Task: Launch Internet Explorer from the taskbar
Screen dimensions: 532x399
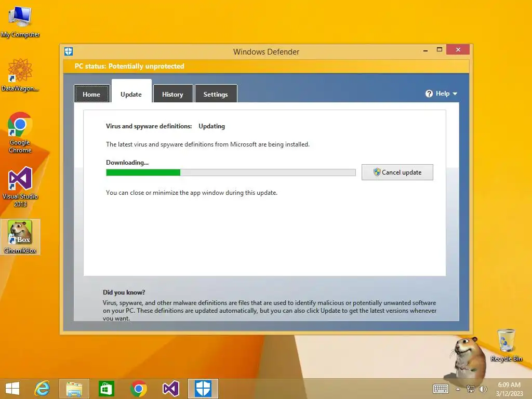Action: tap(42, 389)
